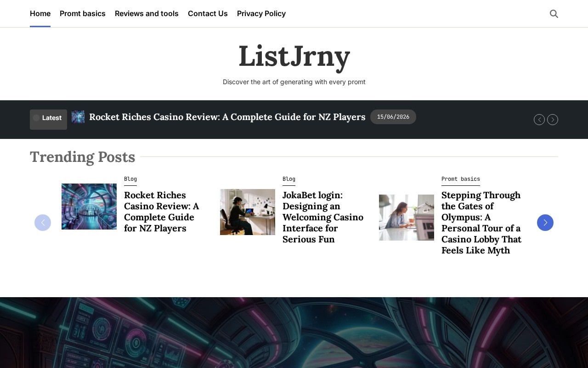Click the Trending Posts heading
The width and height of the screenshot is (588, 368).
click(x=83, y=157)
